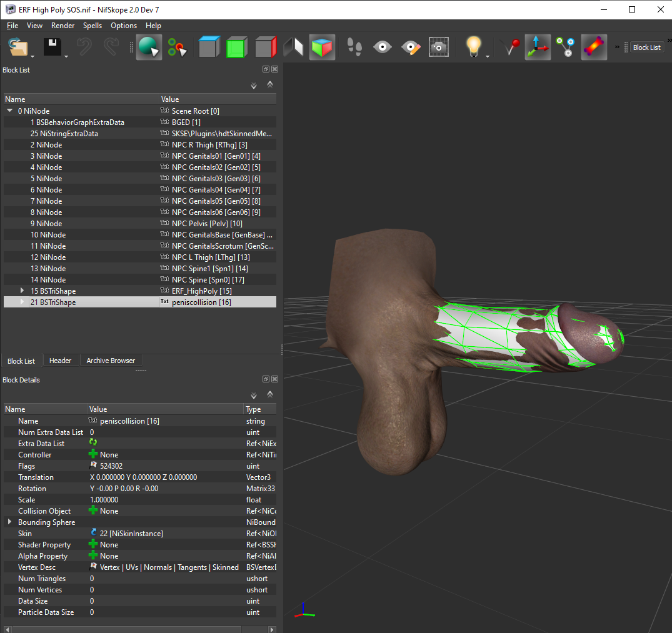Click the Load file folder icon
Viewport: 672px width, 633px height.
point(18,47)
